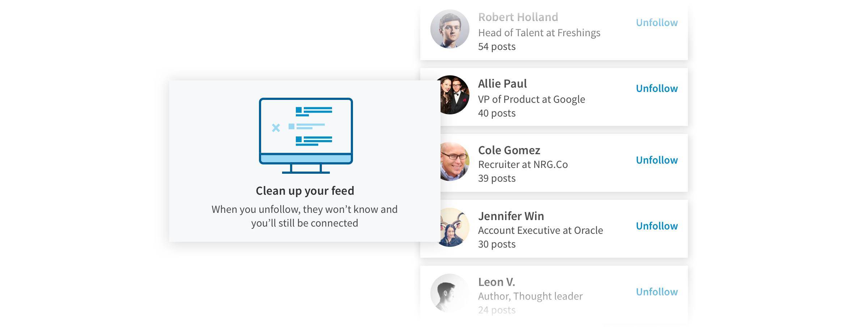Screen dimensions: 868x333
Task: Click the Robert Holland name
Action: click(x=518, y=17)
